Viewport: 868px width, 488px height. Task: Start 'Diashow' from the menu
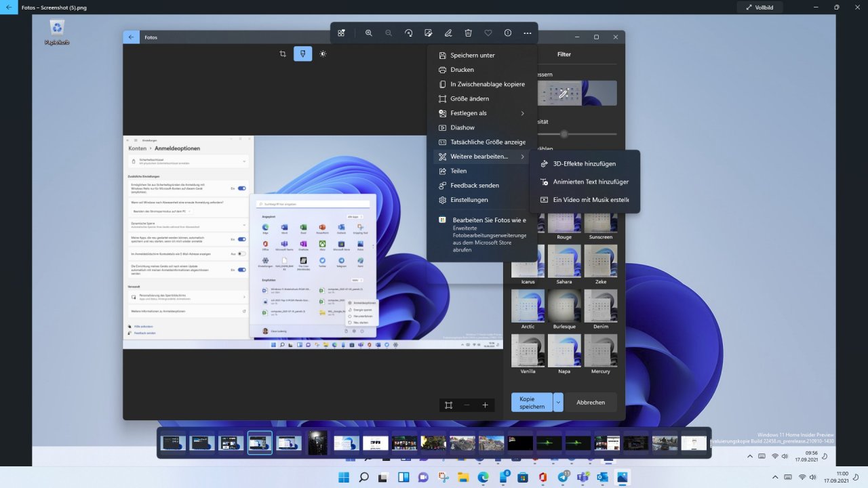482,127
